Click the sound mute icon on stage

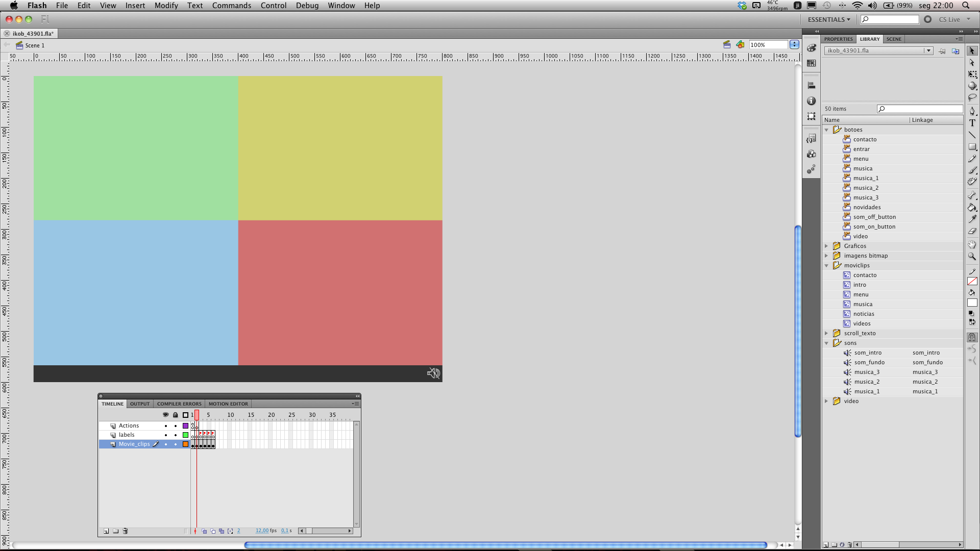coord(433,373)
